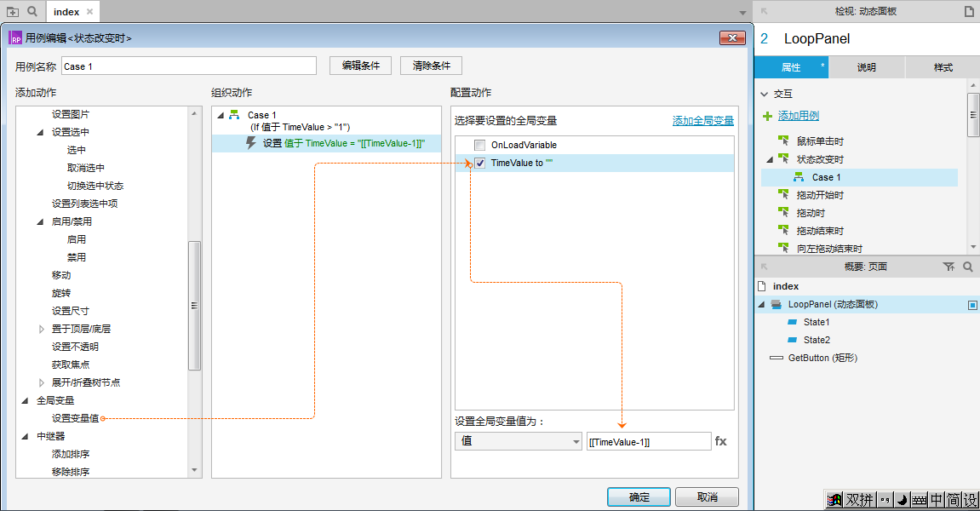
Task: Collapse the 状态改变时 event node
Action: (770, 159)
